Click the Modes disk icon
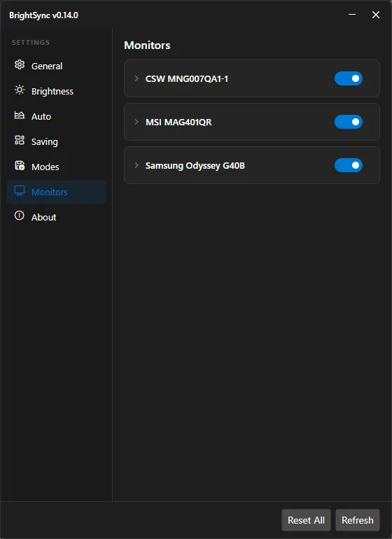Image resolution: width=392 pixels, height=539 pixels. tap(20, 165)
